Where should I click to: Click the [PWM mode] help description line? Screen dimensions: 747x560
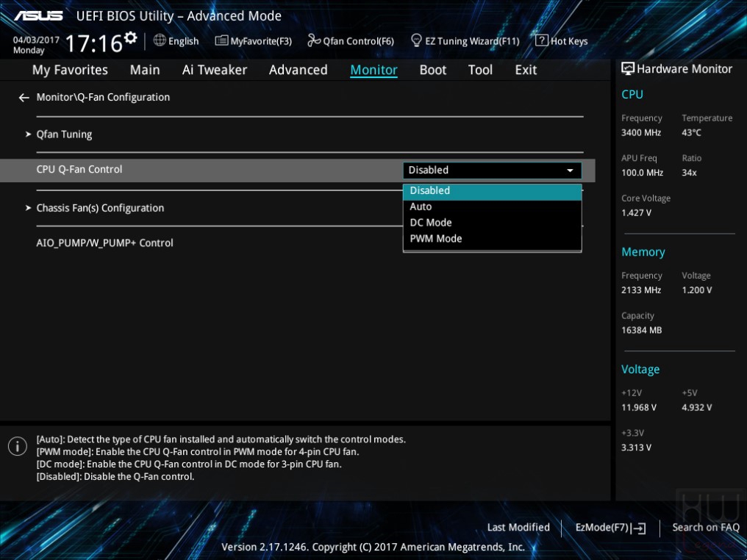click(x=198, y=452)
